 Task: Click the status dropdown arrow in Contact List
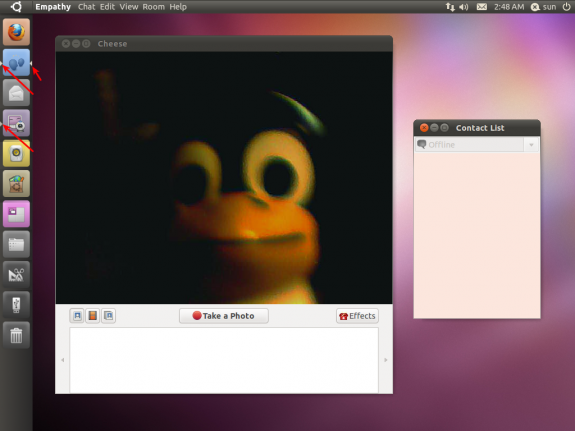(531, 145)
